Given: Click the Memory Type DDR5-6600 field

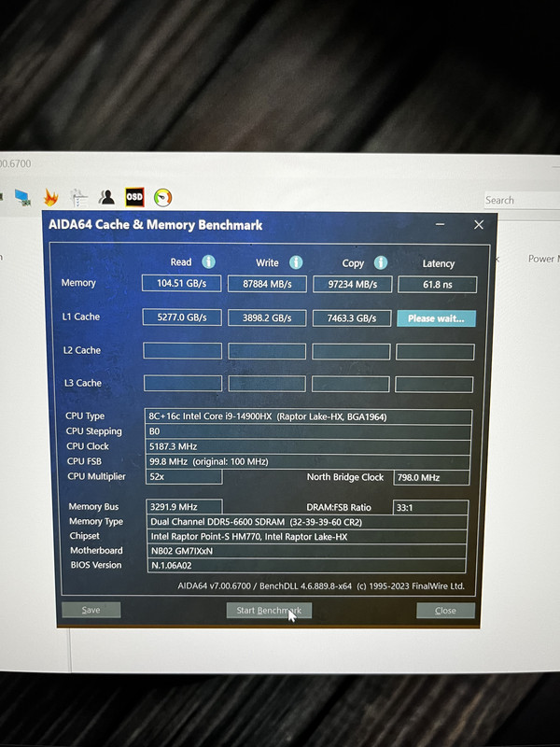Looking at the screenshot, I should tap(307, 522).
